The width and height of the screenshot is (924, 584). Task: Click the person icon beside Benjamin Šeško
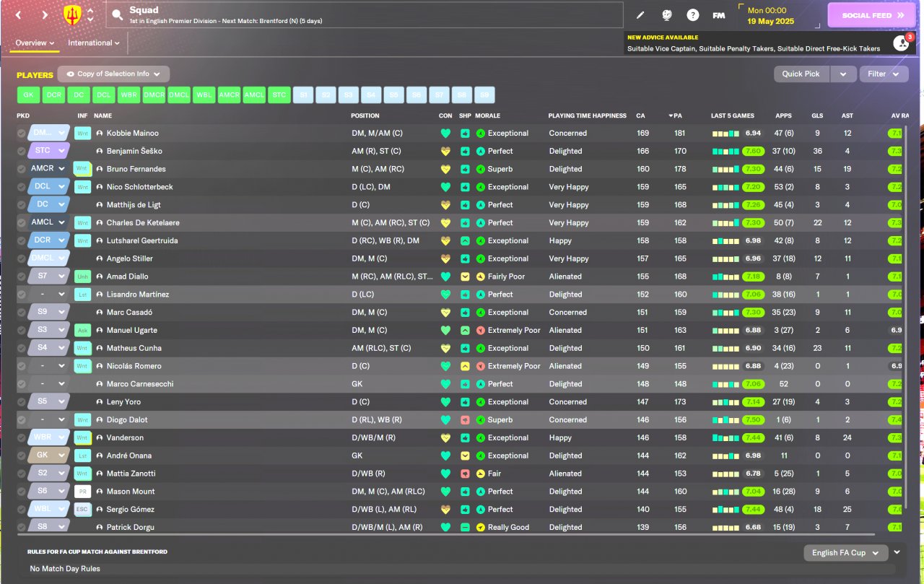coord(100,152)
